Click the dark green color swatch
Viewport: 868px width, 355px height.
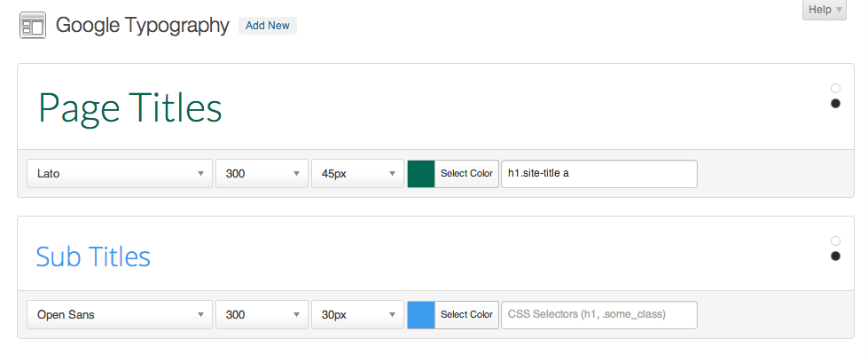tap(421, 174)
